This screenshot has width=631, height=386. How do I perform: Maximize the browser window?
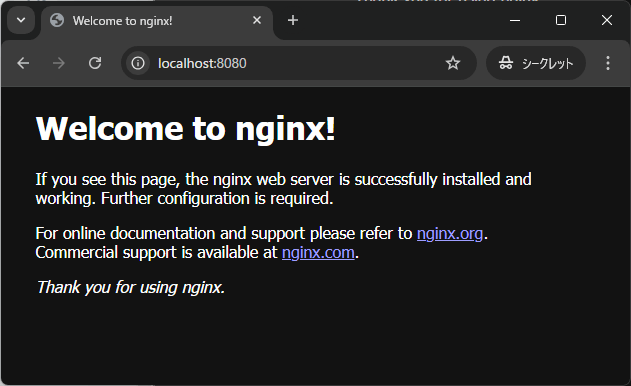tap(561, 20)
